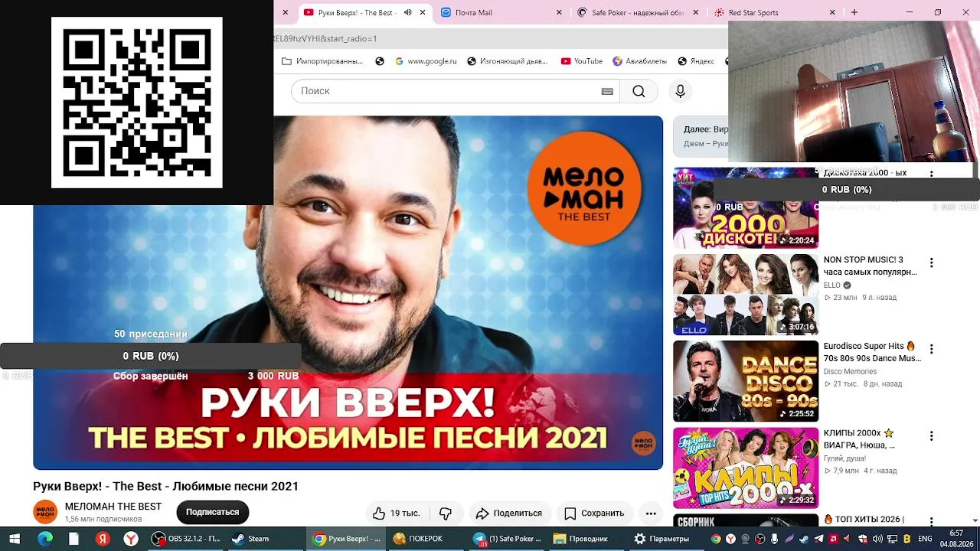Open the Eurodisco Super Hits thumbnail

[x=746, y=381]
